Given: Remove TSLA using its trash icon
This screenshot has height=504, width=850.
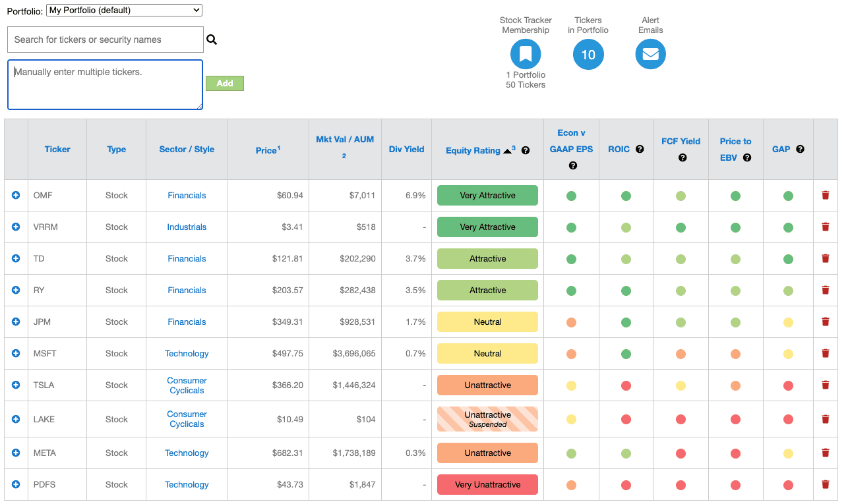Looking at the screenshot, I should [826, 385].
